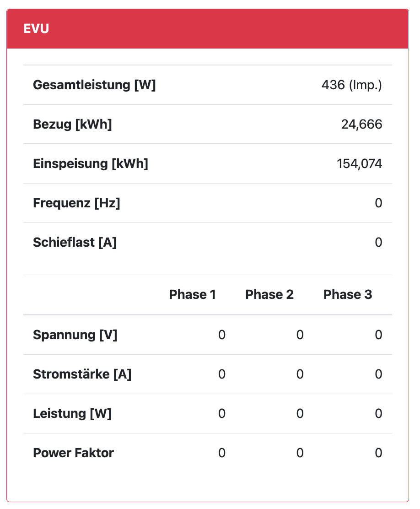Select the Frequenz [Hz] label
This screenshot has width=420, height=509.
pos(76,203)
